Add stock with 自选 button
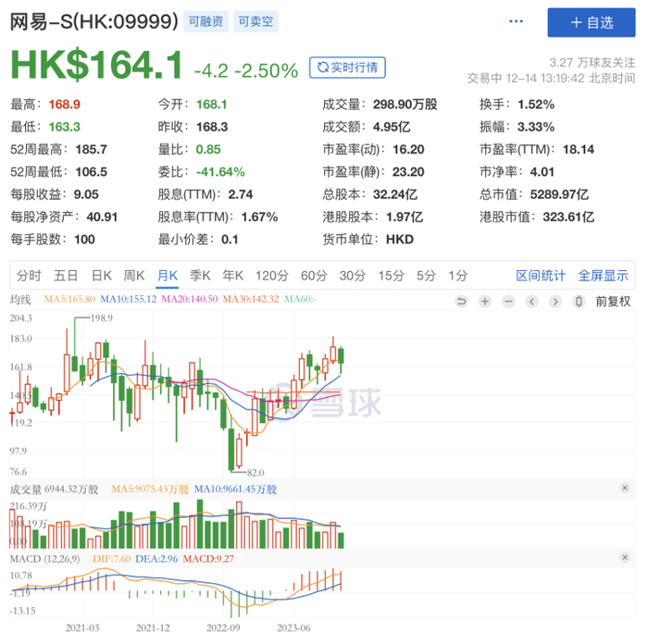The width and height of the screenshot is (648, 644). [592, 22]
